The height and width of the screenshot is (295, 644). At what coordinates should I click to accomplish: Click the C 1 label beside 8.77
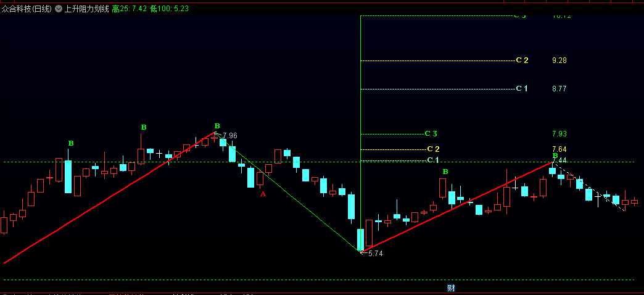pyautogui.click(x=522, y=88)
